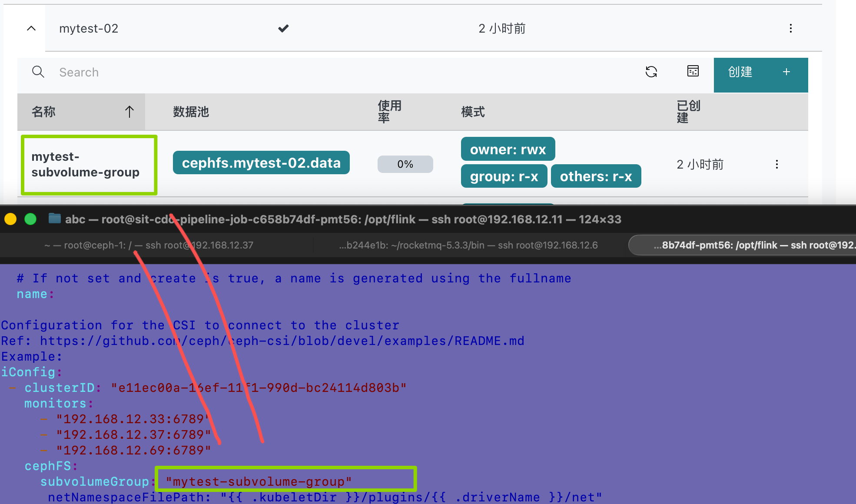Sort by the 名称 column arrow
Viewport: 856px width, 504px height.
(x=129, y=112)
